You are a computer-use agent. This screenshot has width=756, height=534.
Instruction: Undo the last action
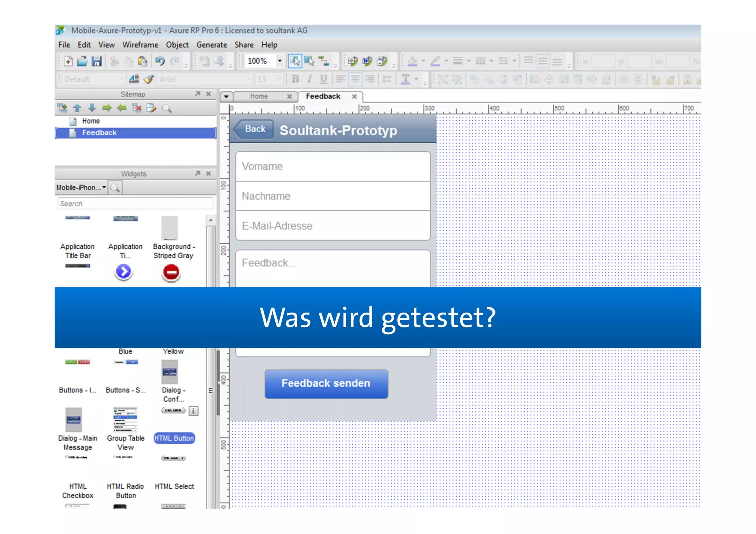(159, 61)
